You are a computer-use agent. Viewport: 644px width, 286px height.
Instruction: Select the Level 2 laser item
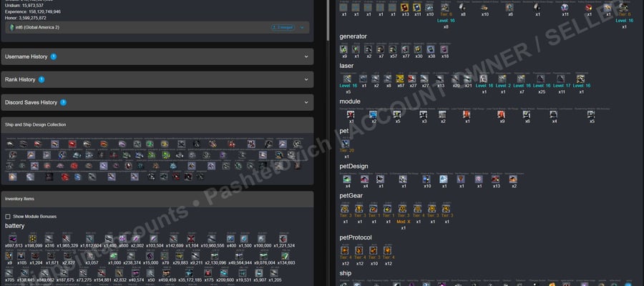point(503,79)
